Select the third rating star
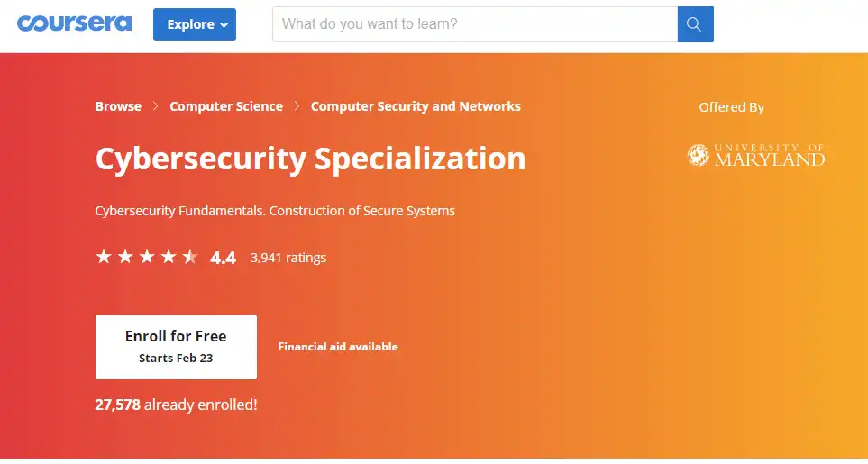868x464 pixels. (146, 257)
